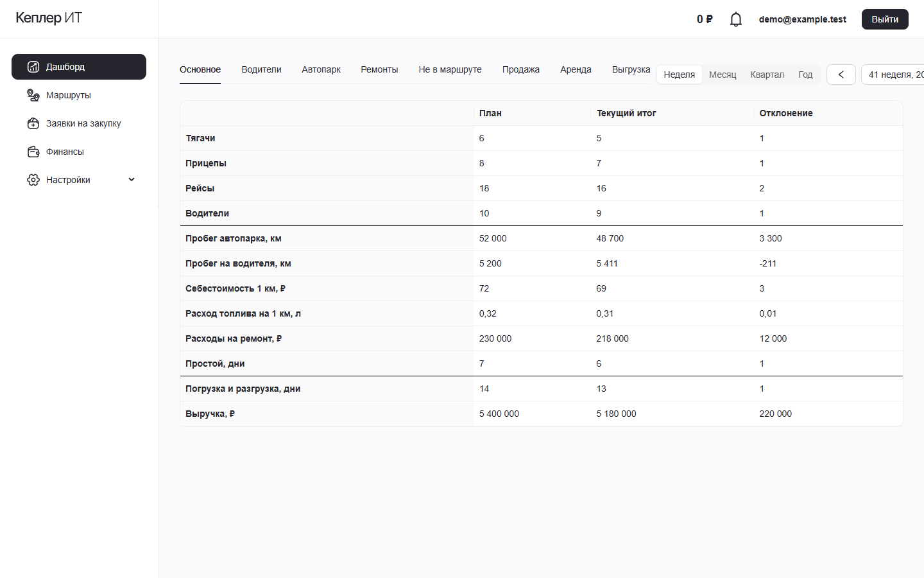Select the Тягачи row label
The image size is (924, 578).
coord(200,138)
